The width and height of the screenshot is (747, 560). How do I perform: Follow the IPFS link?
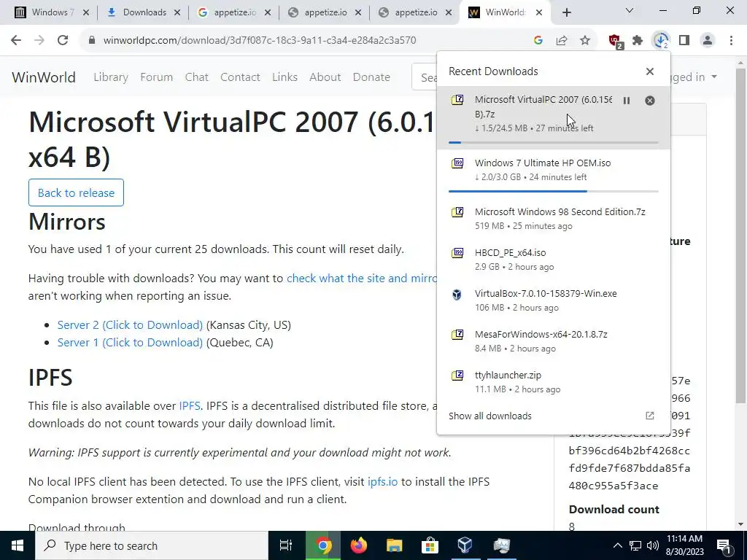tap(190, 405)
